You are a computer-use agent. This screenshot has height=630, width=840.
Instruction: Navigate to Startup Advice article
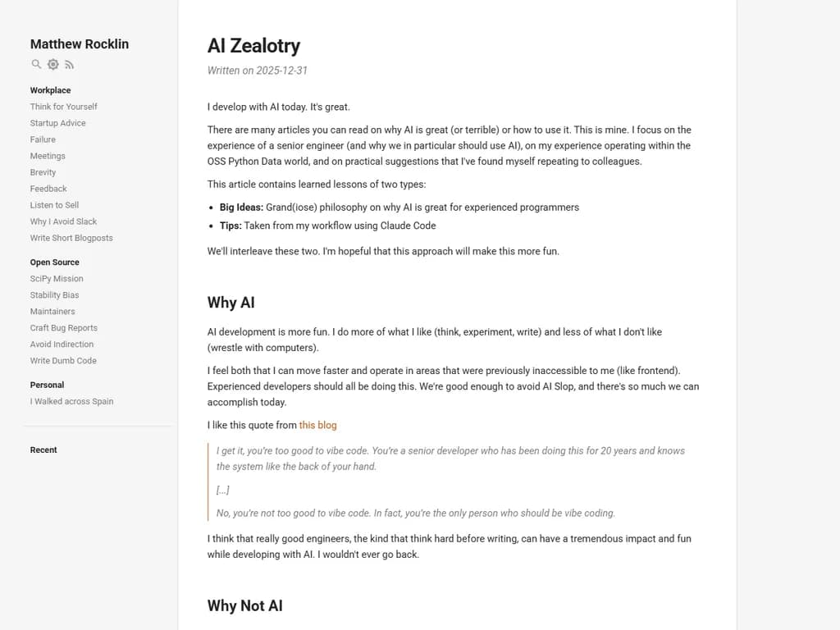point(58,123)
